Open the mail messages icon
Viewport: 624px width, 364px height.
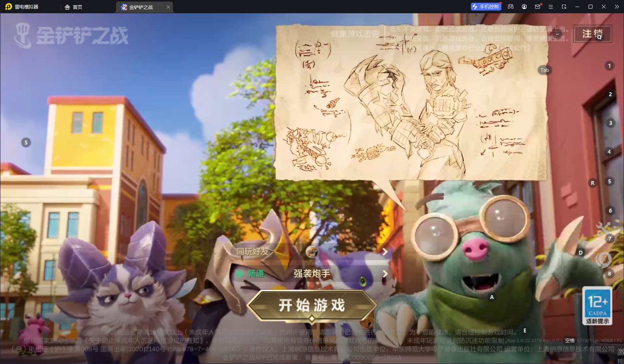click(538, 7)
